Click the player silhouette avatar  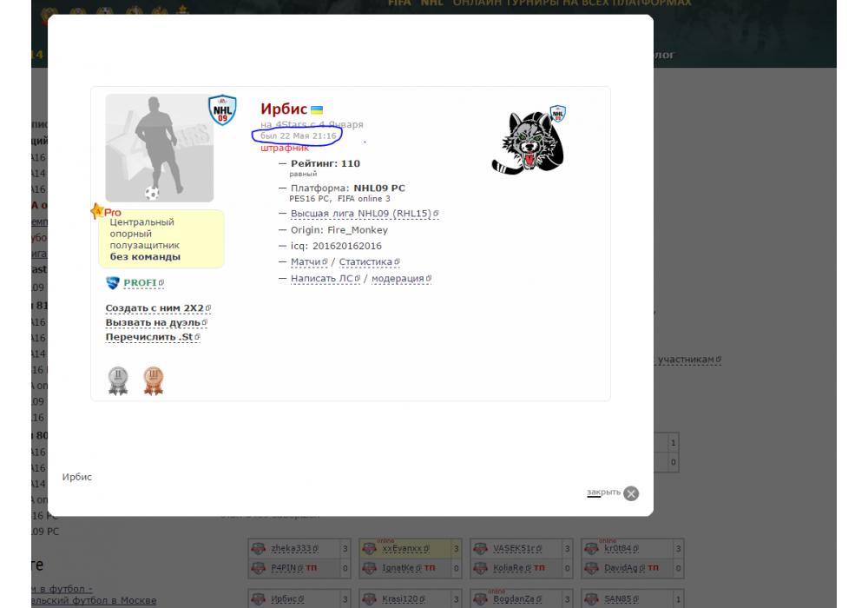click(160, 148)
